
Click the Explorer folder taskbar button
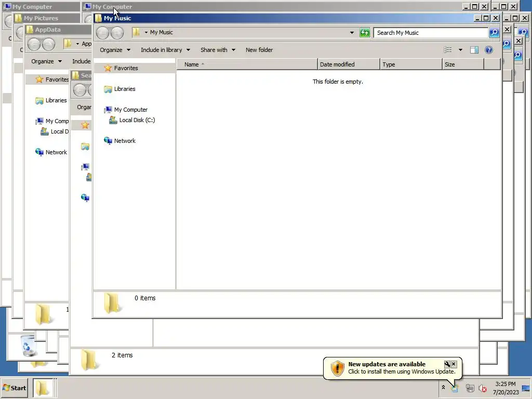43,388
